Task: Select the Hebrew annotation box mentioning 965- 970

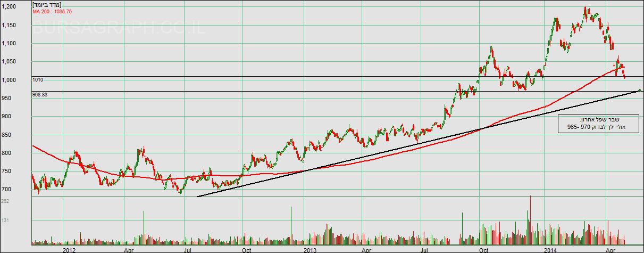Action: 598,123
